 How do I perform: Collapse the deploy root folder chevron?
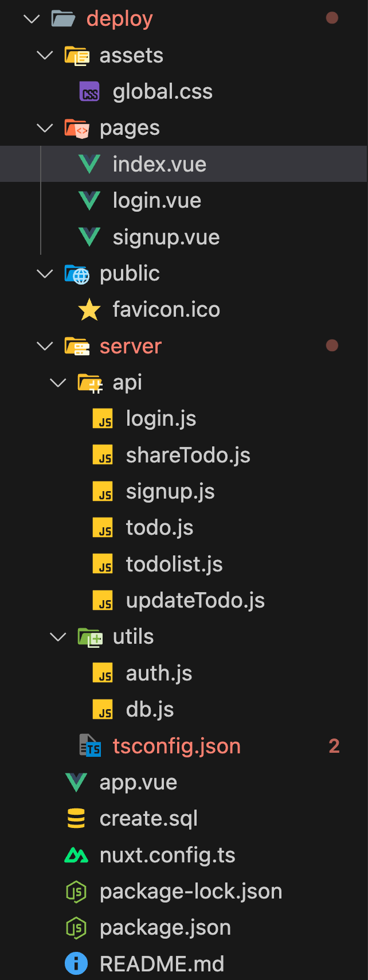[32, 19]
